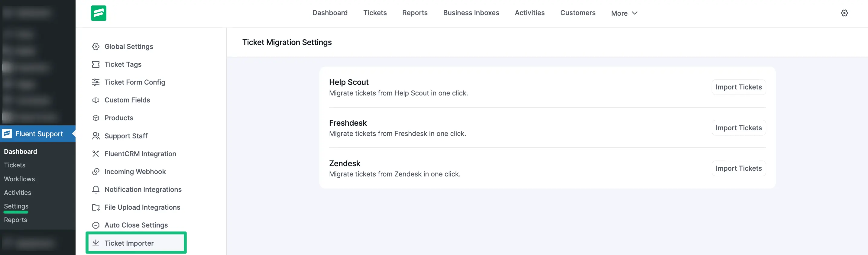
Task: Import Tickets from Help Scout
Action: click(739, 87)
